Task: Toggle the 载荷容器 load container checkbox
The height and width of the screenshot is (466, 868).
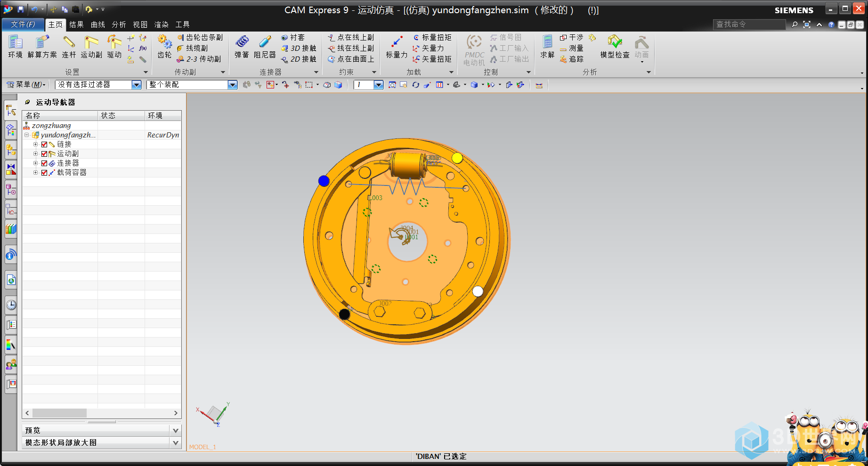Action: [44, 173]
